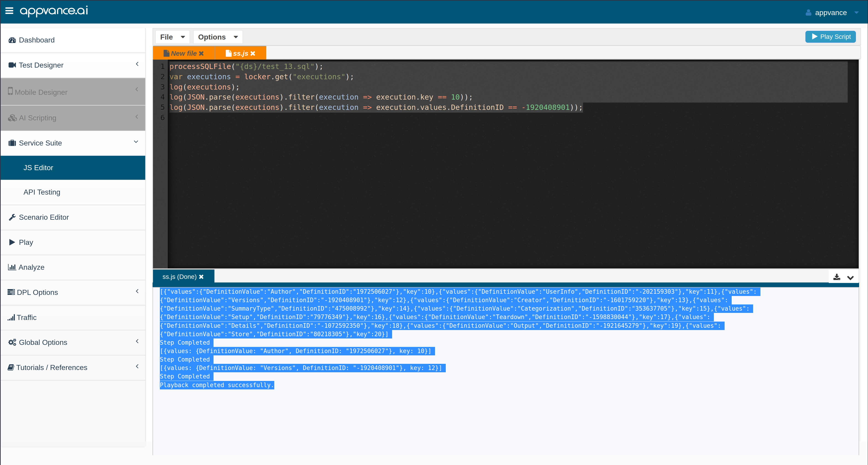Run the script with Play Script
Screen dimensions: 868x465
(831, 37)
